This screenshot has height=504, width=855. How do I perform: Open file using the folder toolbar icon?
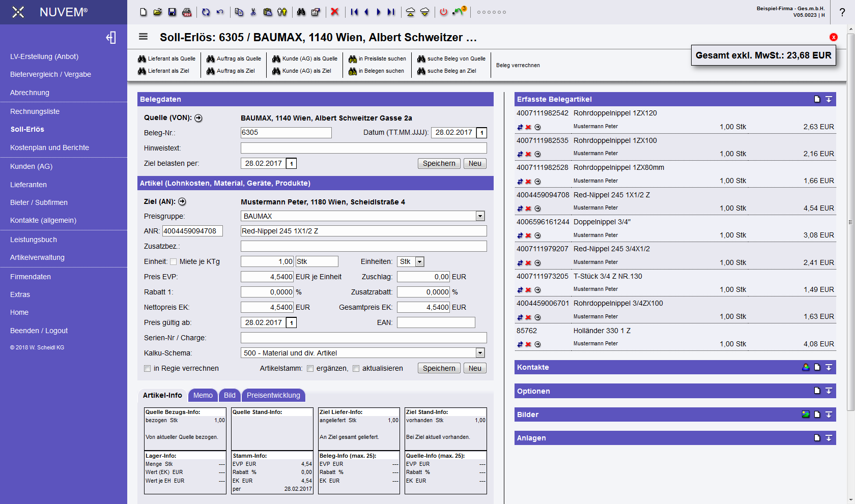158,12
